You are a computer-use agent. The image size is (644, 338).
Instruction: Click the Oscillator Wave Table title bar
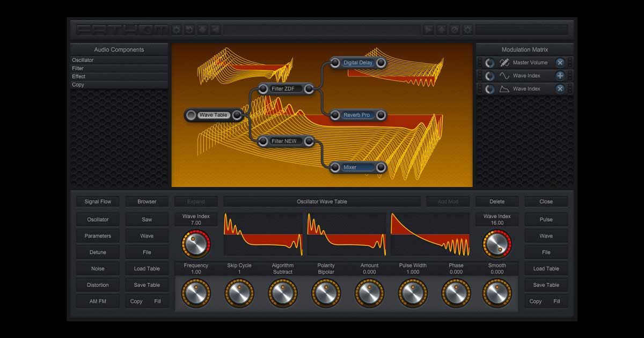[322, 202]
